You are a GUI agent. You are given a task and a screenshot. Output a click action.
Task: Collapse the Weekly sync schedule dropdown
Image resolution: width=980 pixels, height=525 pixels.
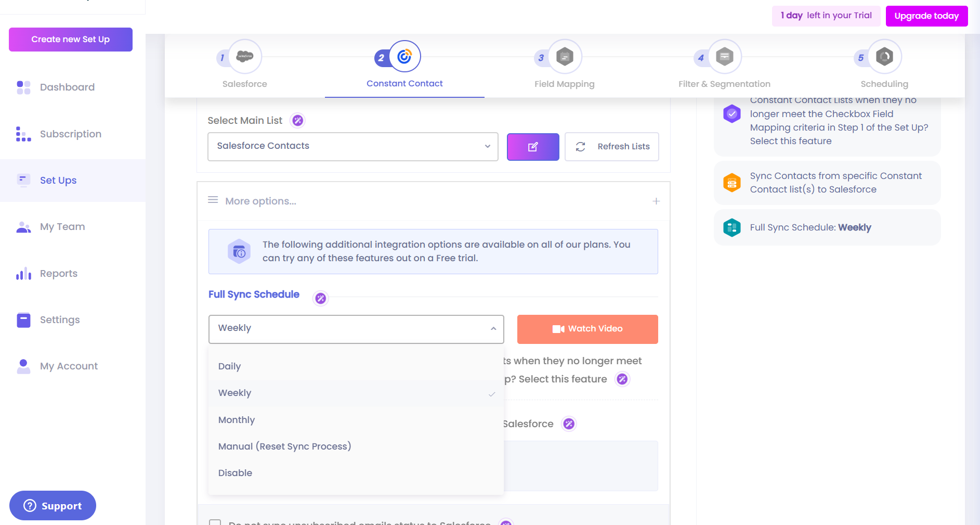[x=356, y=329]
